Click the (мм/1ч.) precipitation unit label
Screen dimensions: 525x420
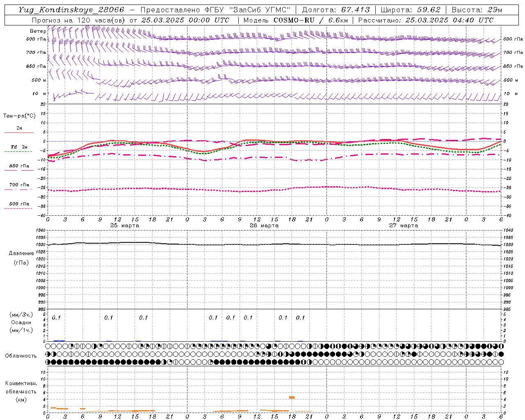(x=21, y=330)
